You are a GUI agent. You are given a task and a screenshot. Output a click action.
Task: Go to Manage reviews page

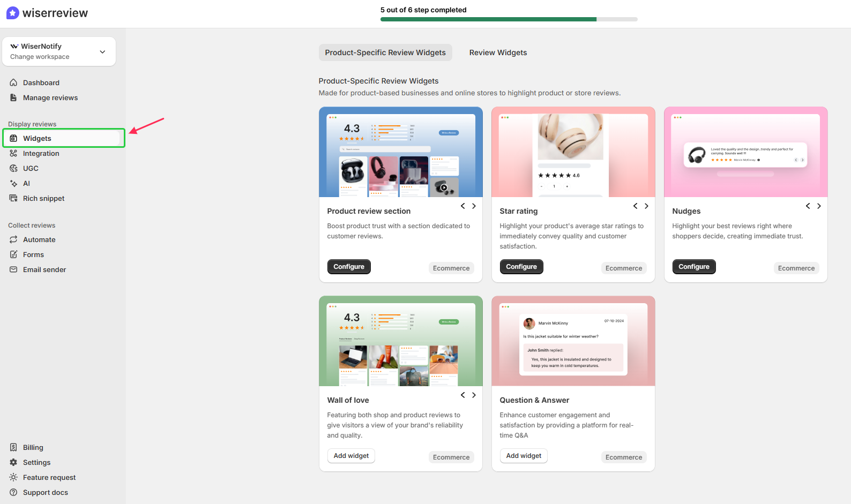point(50,97)
